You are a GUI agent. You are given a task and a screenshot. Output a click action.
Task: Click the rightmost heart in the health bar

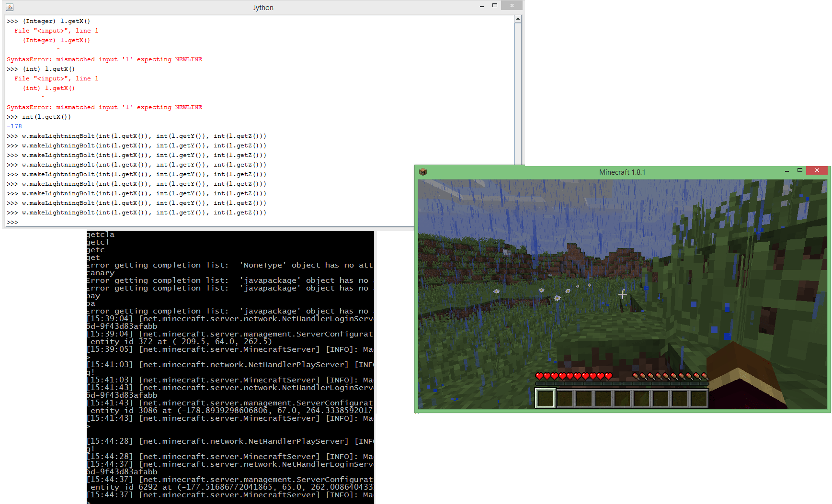tap(608, 376)
